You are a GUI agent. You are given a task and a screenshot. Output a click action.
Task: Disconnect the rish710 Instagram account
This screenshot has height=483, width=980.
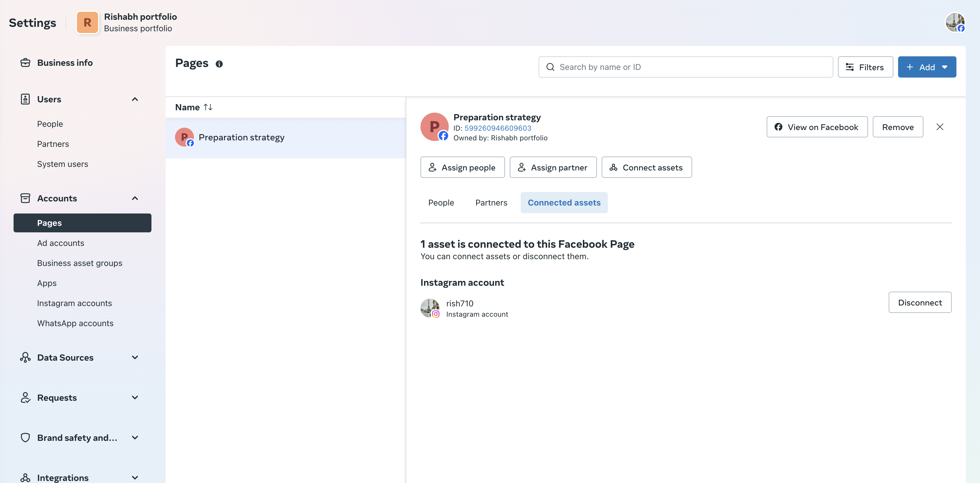click(920, 303)
